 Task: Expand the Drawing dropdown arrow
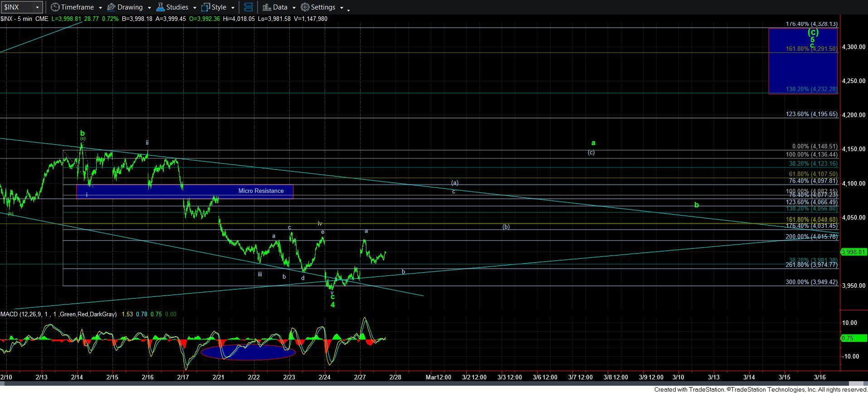[x=149, y=8]
